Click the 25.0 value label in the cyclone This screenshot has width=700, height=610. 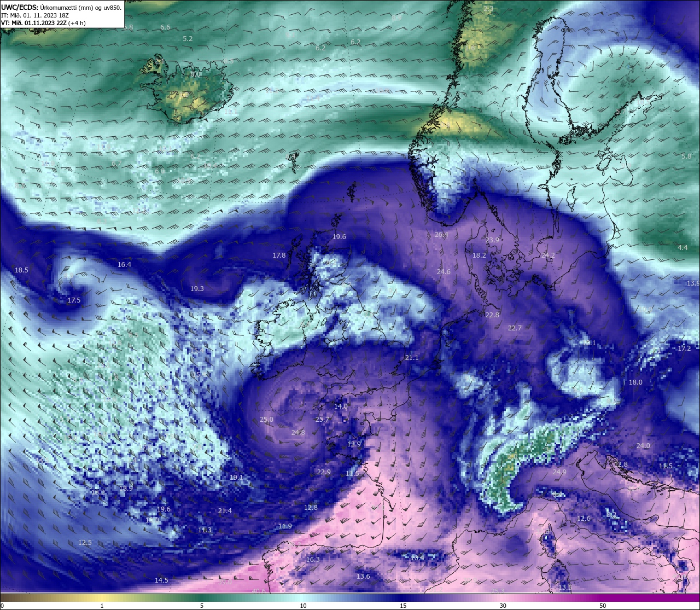(x=266, y=420)
